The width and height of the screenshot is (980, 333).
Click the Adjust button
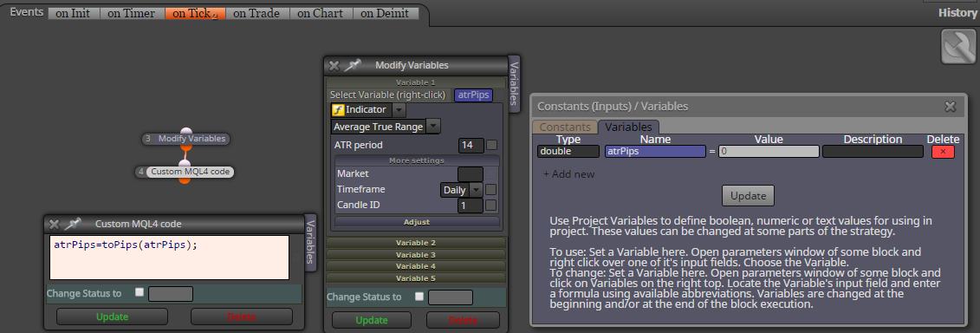click(x=417, y=222)
